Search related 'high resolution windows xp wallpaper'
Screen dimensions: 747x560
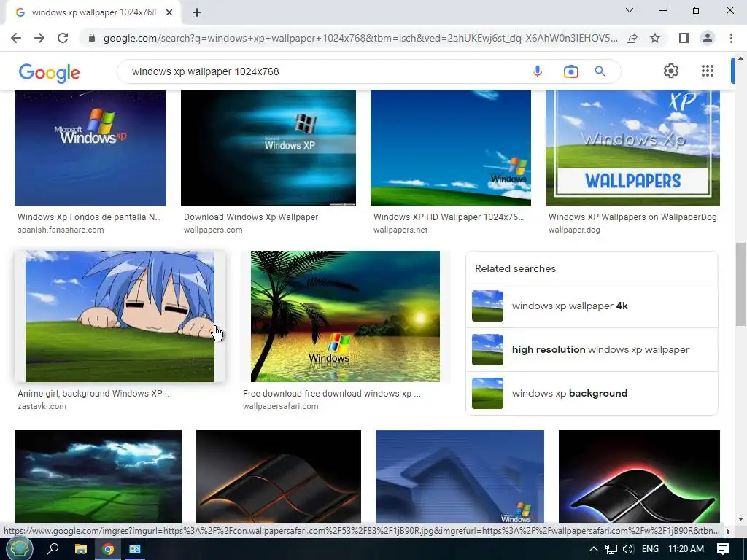point(592,349)
